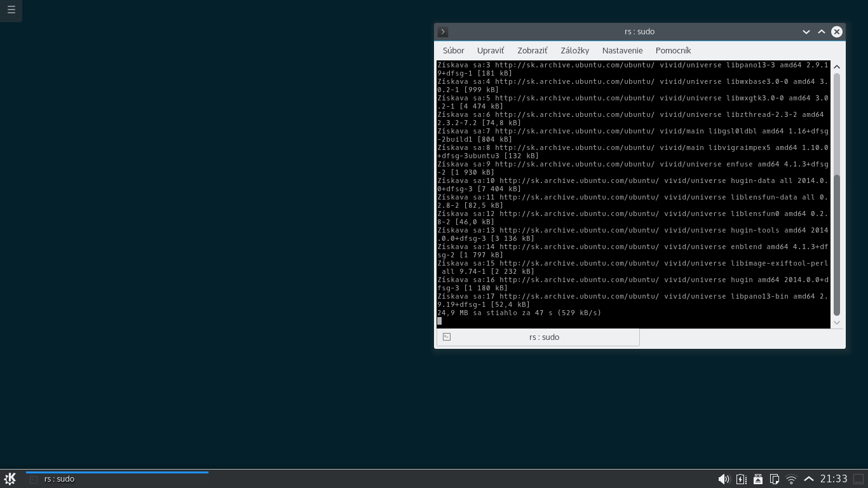Screen dimensions: 868x488
Task: Open the desktop toolbox hamburger button
Action: pyautogui.click(x=11, y=10)
